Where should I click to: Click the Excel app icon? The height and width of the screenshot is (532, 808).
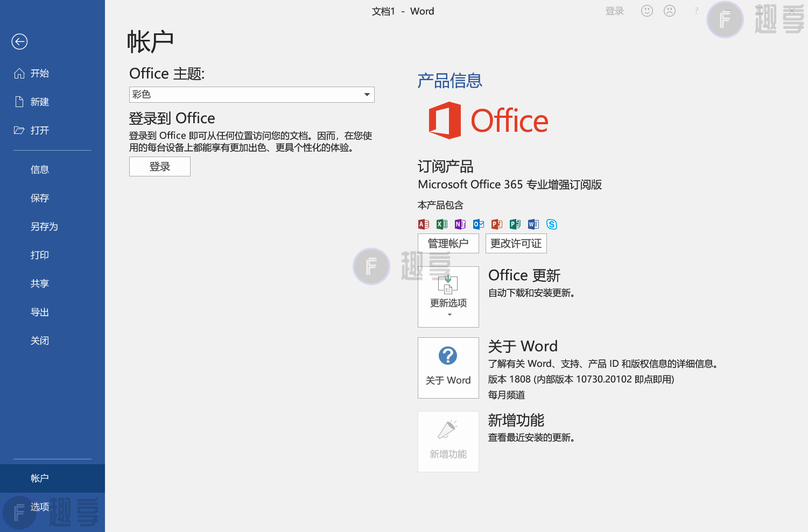[x=442, y=224]
